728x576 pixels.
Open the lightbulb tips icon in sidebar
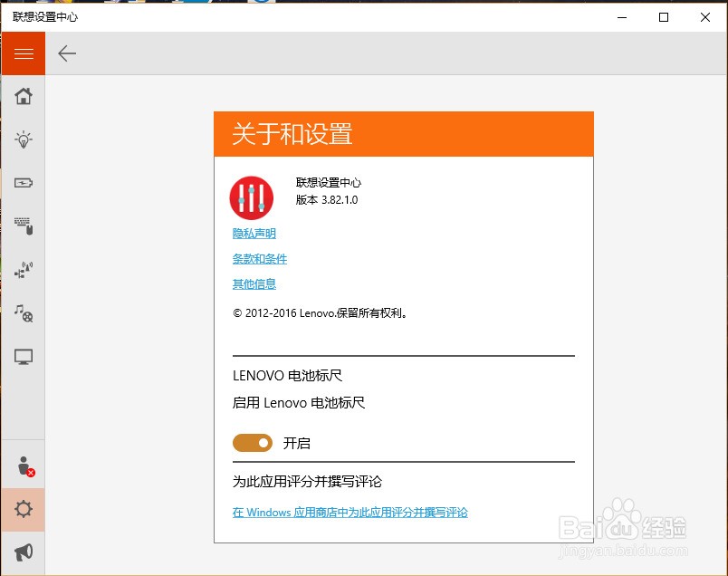(24, 139)
